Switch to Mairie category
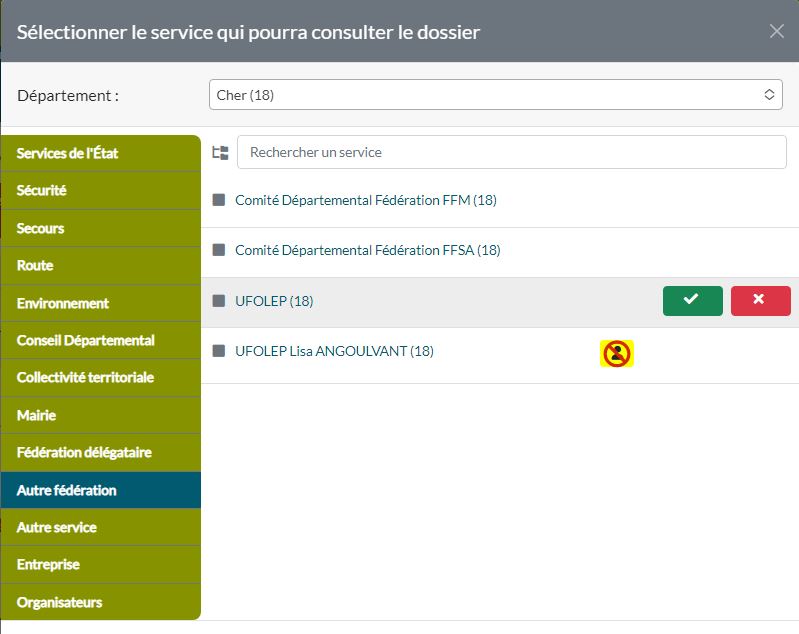 click(101, 415)
